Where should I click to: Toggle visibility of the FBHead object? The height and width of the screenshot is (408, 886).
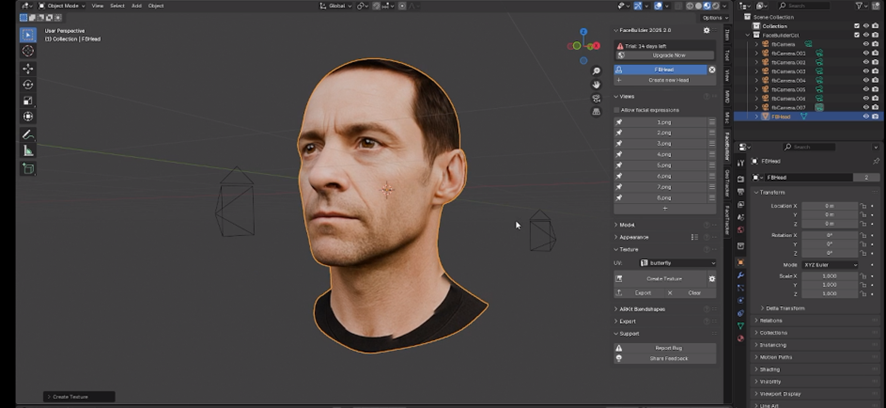[x=865, y=116]
